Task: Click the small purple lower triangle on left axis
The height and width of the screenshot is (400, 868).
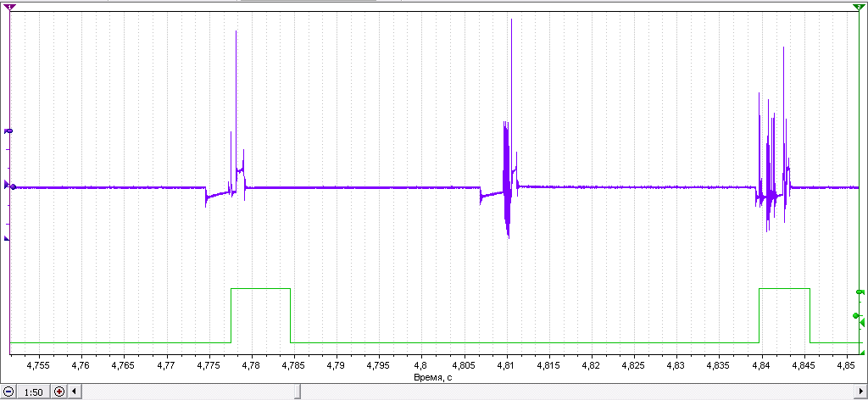Action: (x=7, y=238)
